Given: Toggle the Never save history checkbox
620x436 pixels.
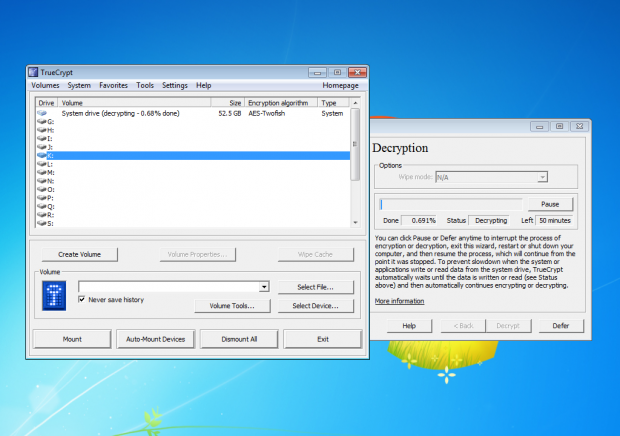Looking at the screenshot, I should tap(82, 299).
